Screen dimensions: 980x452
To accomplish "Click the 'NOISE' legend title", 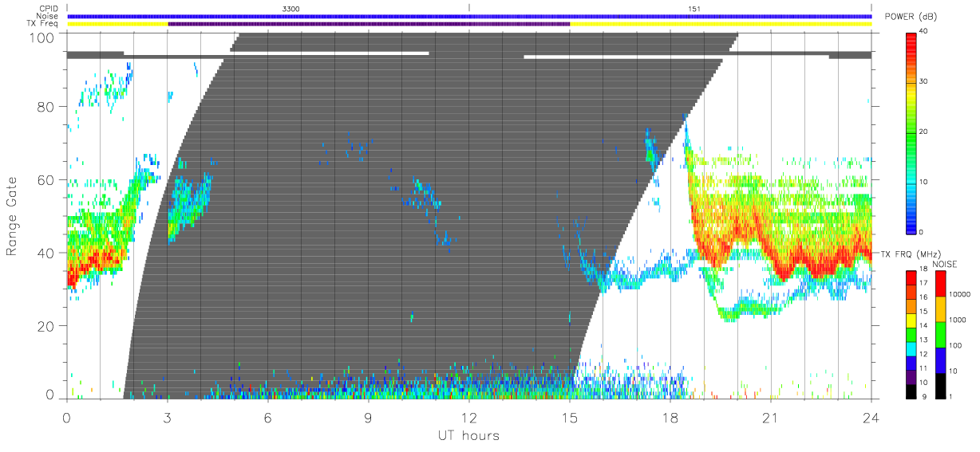I will tap(944, 264).
